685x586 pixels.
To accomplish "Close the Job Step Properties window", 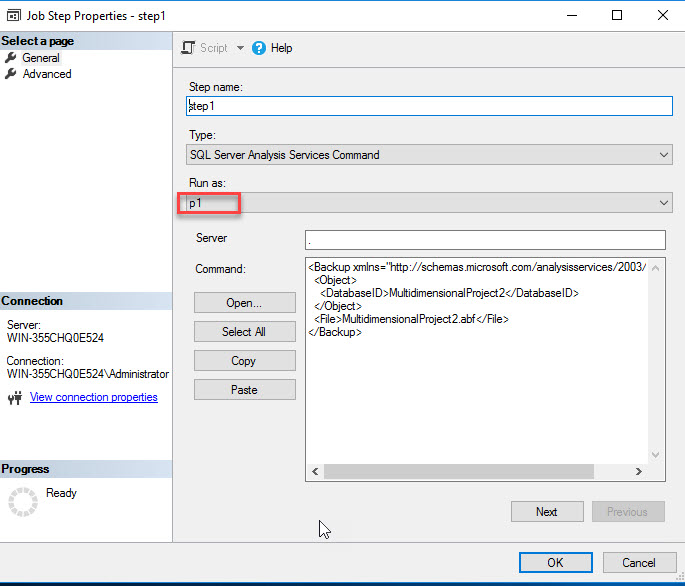I will [x=663, y=15].
